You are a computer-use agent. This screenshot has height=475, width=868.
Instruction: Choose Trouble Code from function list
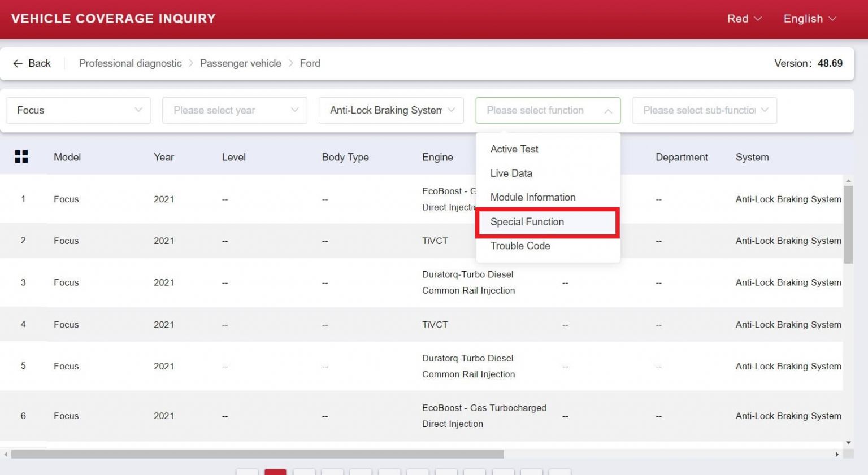point(520,246)
